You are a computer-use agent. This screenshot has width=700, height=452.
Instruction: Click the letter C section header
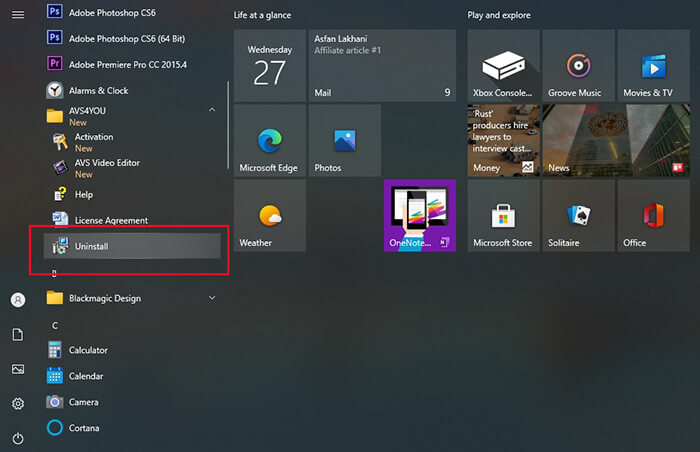click(x=54, y=325)
